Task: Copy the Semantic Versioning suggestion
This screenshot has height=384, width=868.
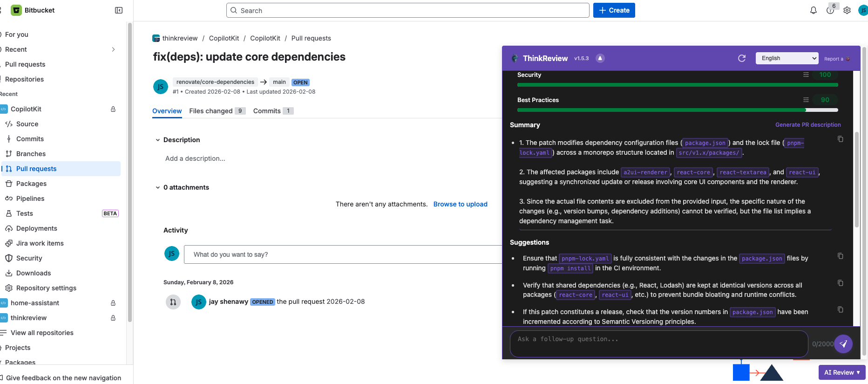Action: pyautogui.click(x=841, y=309)
